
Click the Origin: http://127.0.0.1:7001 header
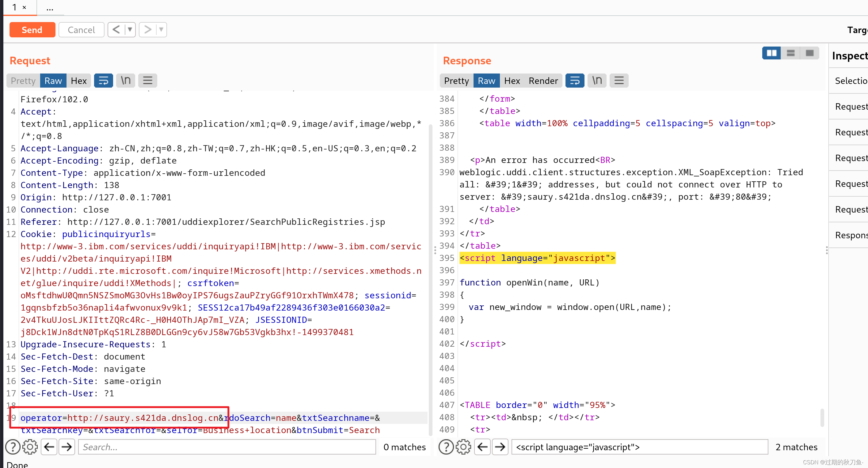[96, 197]
